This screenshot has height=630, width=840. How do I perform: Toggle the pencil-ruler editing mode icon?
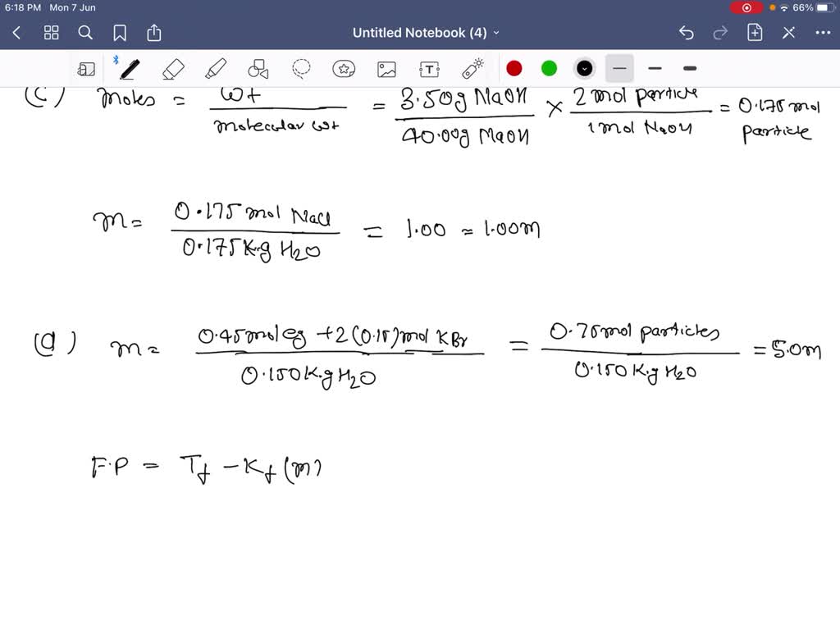(788, 33)
